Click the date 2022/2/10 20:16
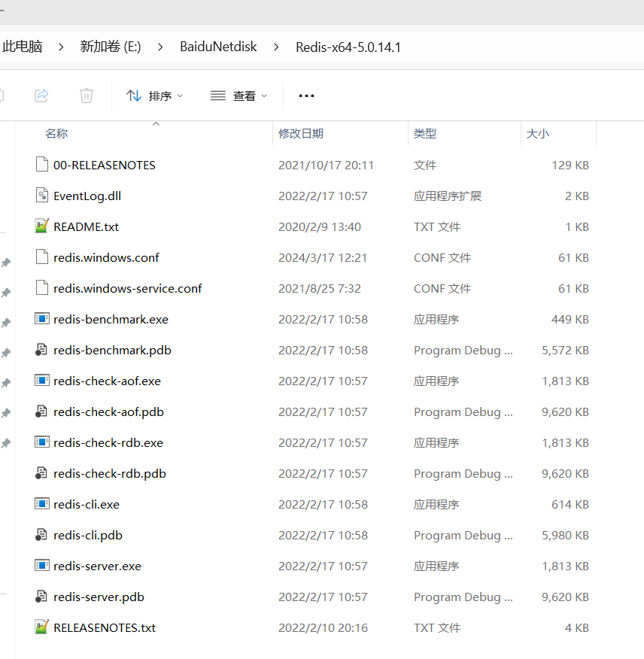Screen dimensions: 644x659 point(323,628)
